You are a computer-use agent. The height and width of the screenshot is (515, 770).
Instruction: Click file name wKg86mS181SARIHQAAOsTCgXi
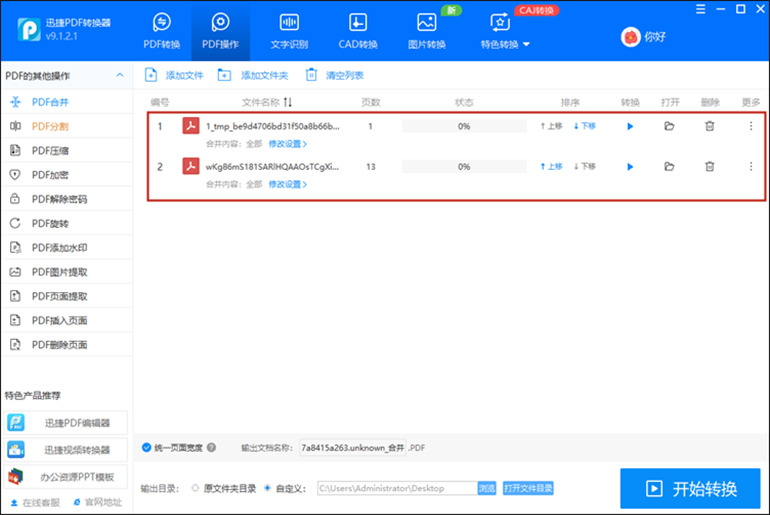pos(272,166)
